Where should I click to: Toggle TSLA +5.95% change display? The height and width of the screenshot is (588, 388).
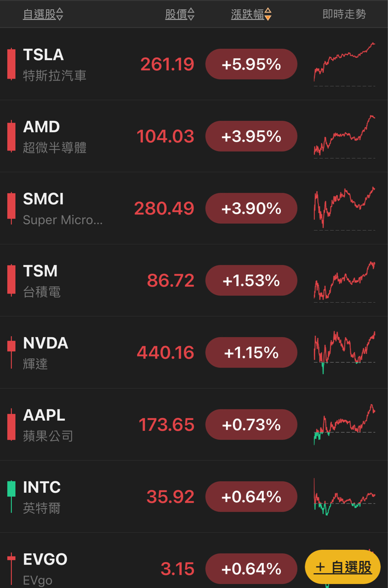251,64
